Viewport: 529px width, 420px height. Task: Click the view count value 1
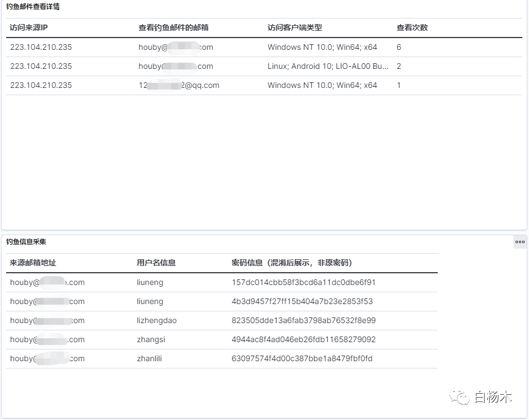coord(399,86)
